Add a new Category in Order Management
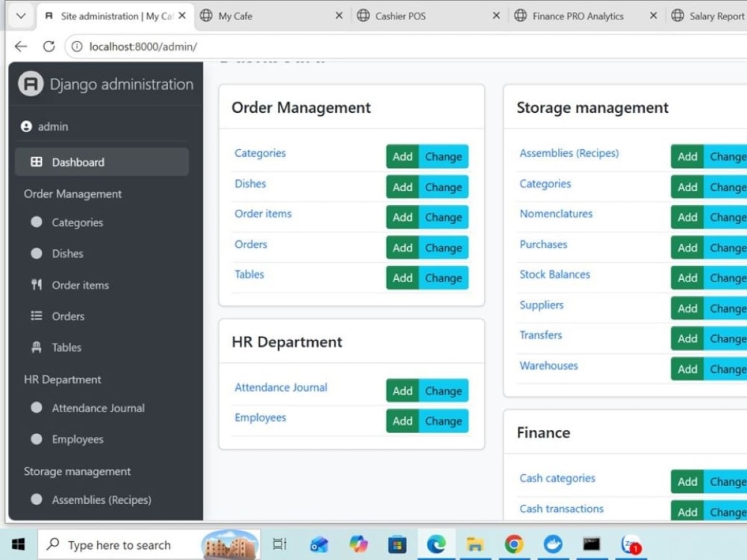Screen dimensions: 747x560 click(x=403, y=156)
